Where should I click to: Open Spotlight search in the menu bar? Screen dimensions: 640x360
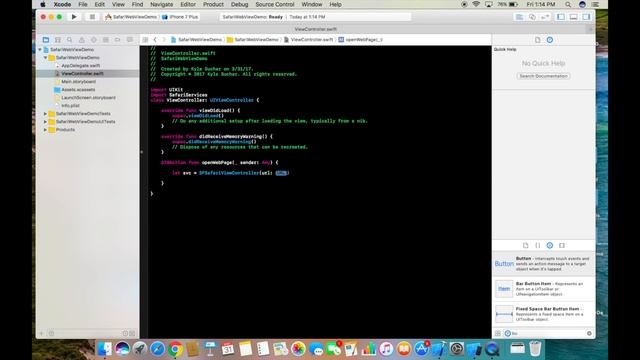(x=568, y=4)
